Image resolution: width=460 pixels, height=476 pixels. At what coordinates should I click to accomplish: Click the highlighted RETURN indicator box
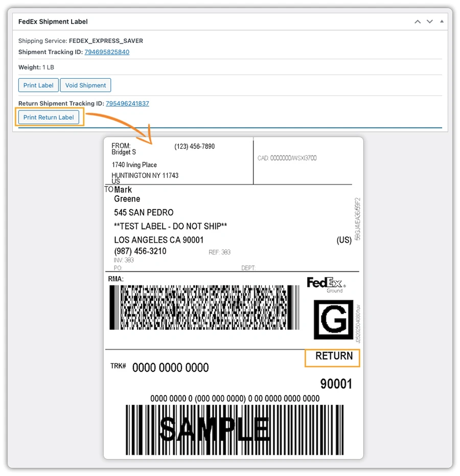pyautogui.click(x=332, y=356)
